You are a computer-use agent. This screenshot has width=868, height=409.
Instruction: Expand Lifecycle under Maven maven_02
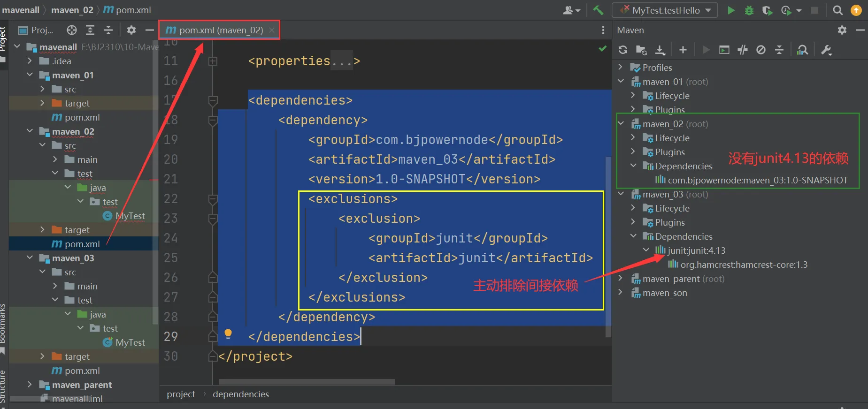633,137
